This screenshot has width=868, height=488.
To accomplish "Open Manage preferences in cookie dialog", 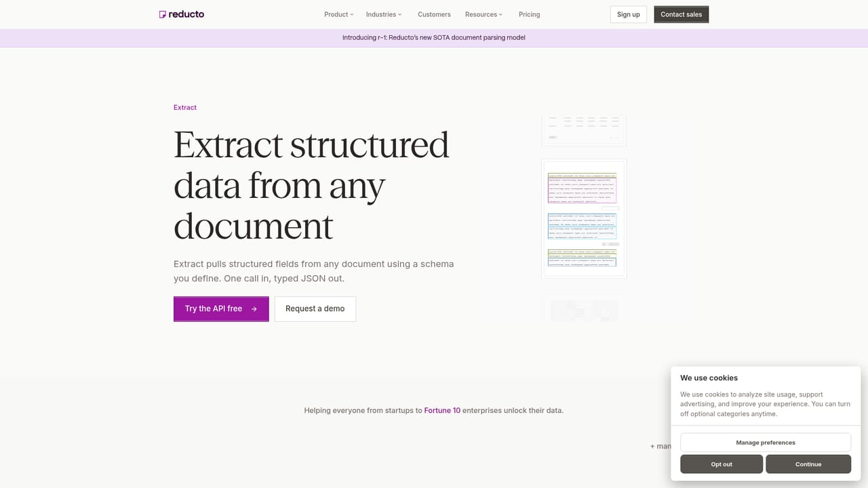I will pyautogui.click(x=766, y=443).
